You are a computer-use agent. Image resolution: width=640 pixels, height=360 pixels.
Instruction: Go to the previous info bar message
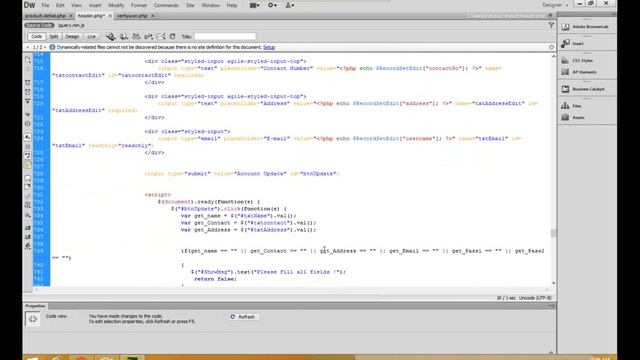pyautogui.click(x=27, y=47)
